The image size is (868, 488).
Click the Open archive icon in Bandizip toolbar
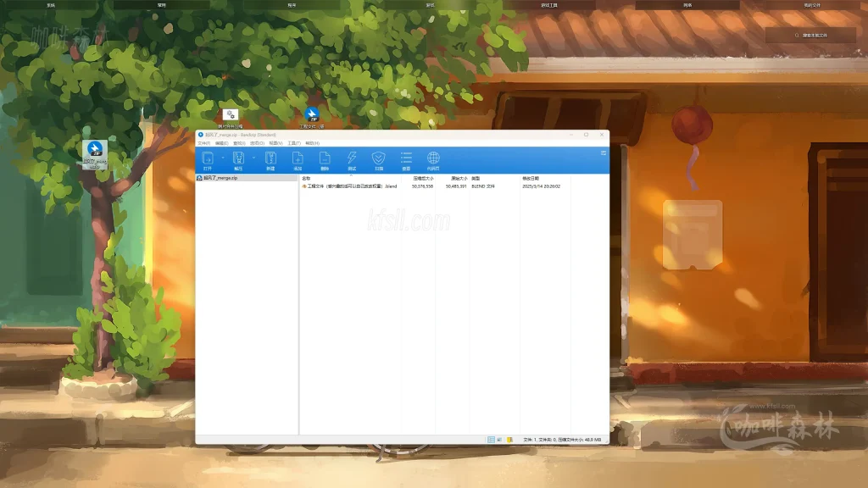point(208,159)
